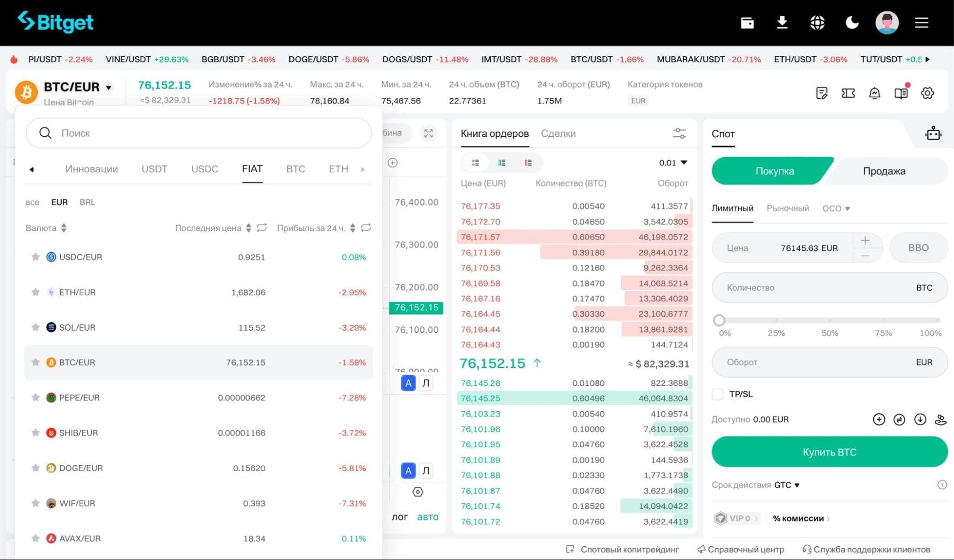
Task: Open the OCO order type dropdown
Action: point(836,208)
